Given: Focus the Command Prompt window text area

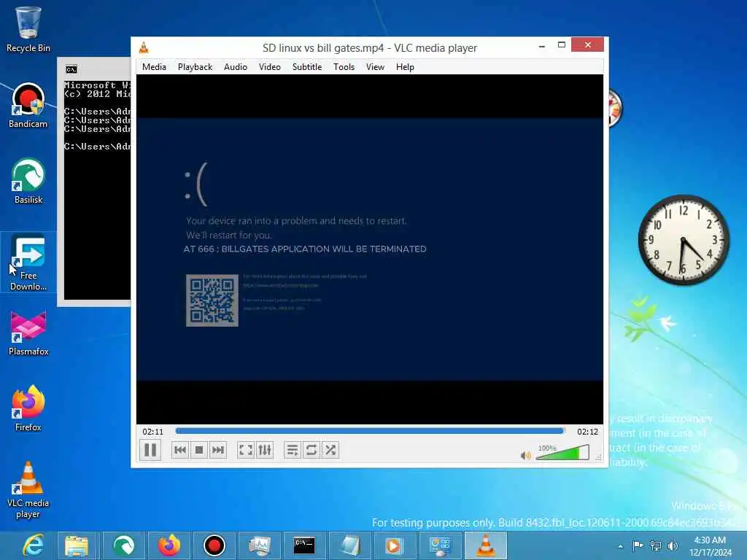Looking at the screenshot, I should point(97,190).
